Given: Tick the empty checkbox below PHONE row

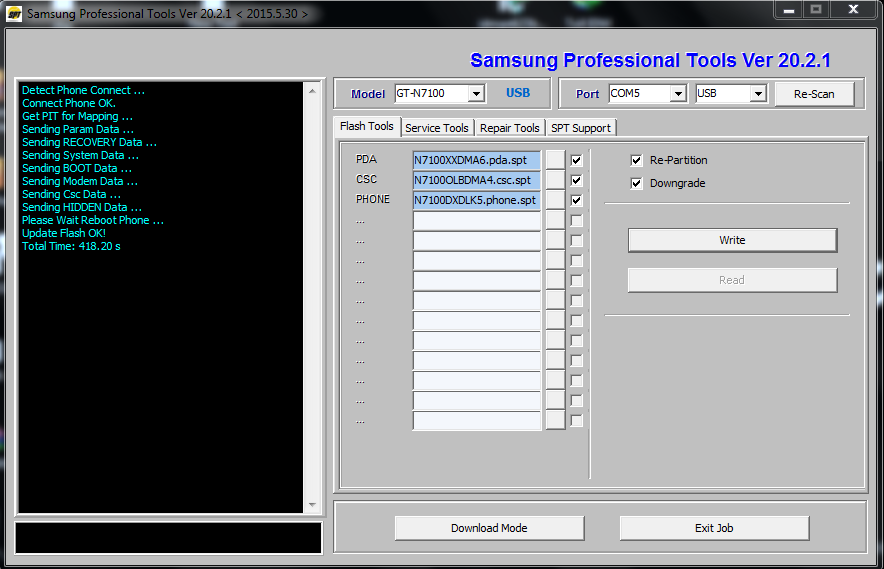Looking at the screenshot, I should pyautogui.click(x=576, y=220).
